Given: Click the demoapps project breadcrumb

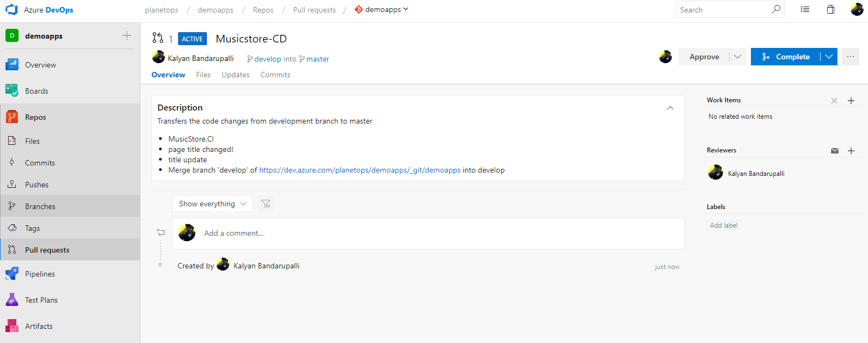Looking at the screenshot, I should pyautogui.click(x=216, y=10).
